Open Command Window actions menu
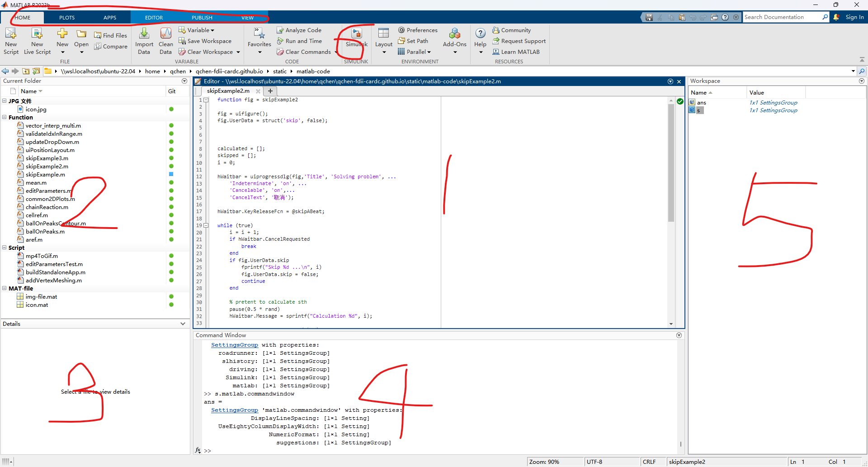 coord(679,335)
